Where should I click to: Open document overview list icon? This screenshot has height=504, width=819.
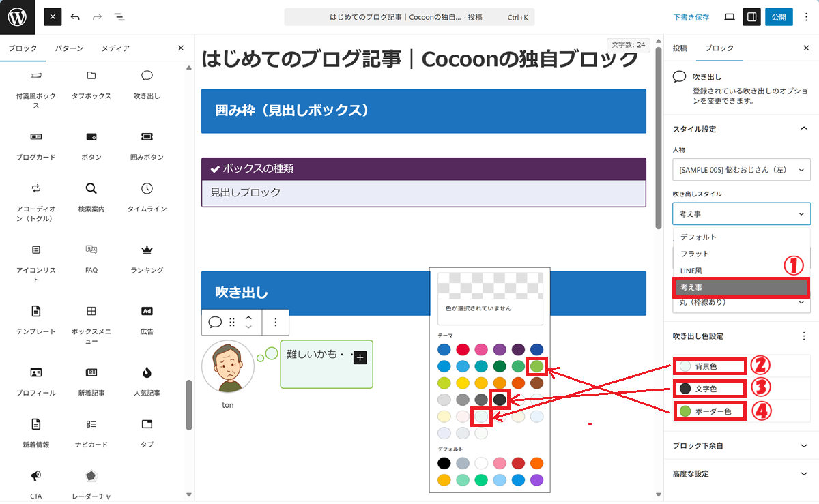(119, 17)
